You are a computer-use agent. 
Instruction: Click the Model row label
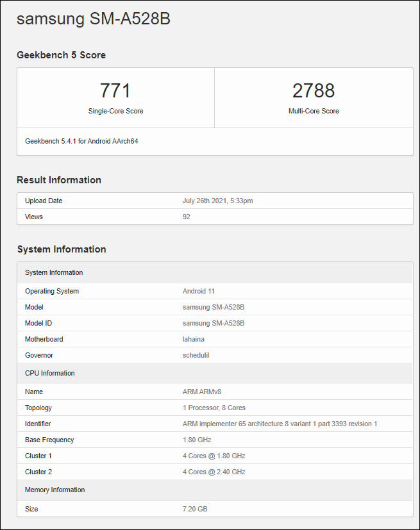[34, 307]
